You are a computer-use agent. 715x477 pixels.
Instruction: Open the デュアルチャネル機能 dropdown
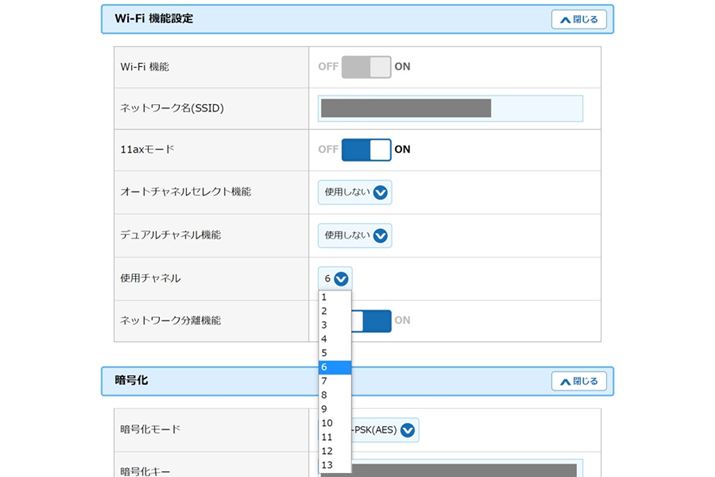(355, 236)
